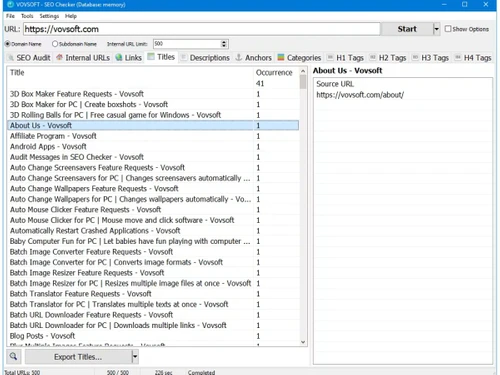Select row 'Android Apps - Vovsoft'

(153, 146)
